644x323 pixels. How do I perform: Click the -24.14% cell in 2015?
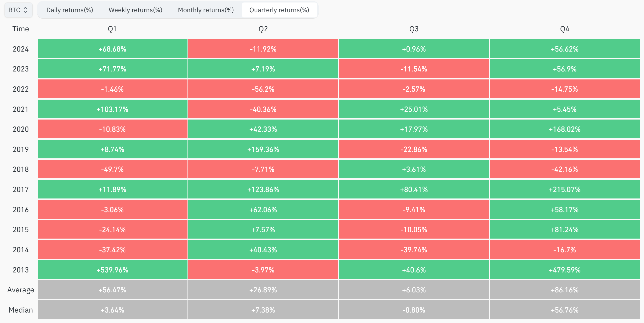(x=112, y=230)
